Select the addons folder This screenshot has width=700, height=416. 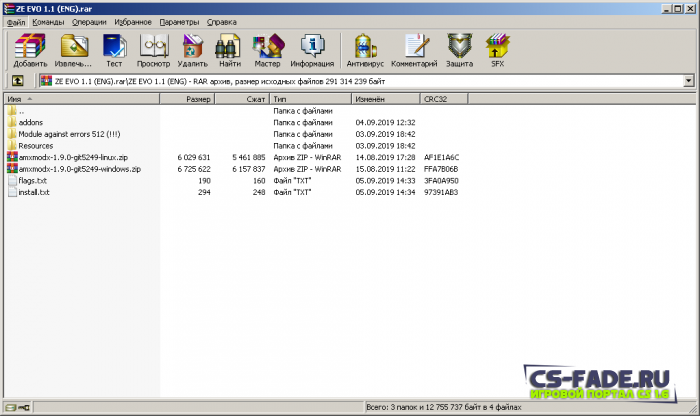tap(31, 122)
